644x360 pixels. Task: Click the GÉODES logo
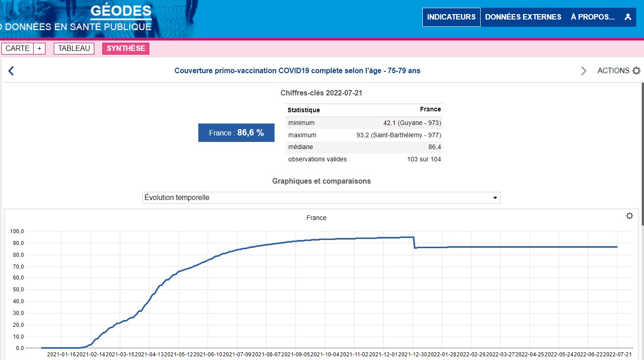tap(121, 12)
